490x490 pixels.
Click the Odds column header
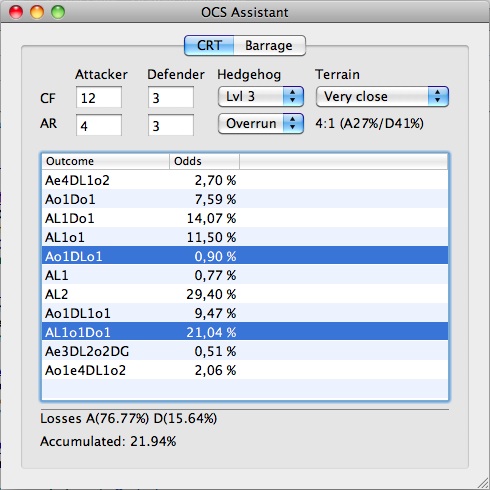pyautogui.click(x=205, y=161)
